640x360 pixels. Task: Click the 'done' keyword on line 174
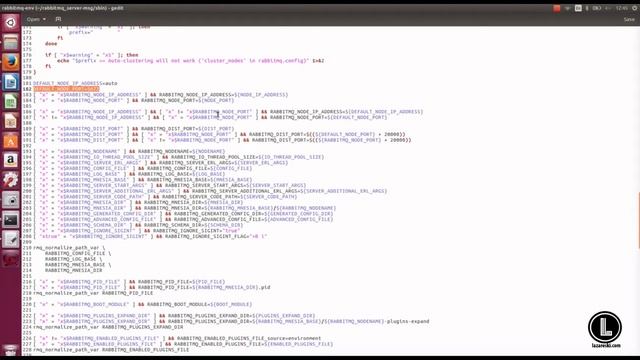51,44
